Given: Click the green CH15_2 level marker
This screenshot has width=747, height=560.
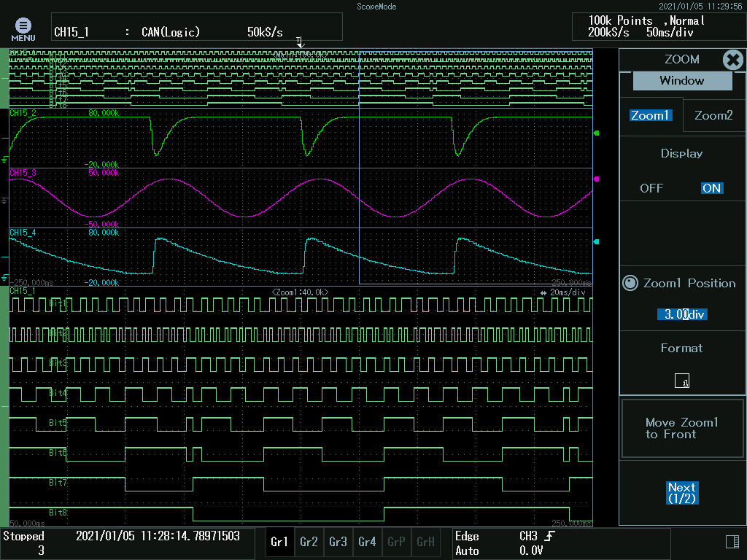Looking at the screenshot, I should point(597,133).
